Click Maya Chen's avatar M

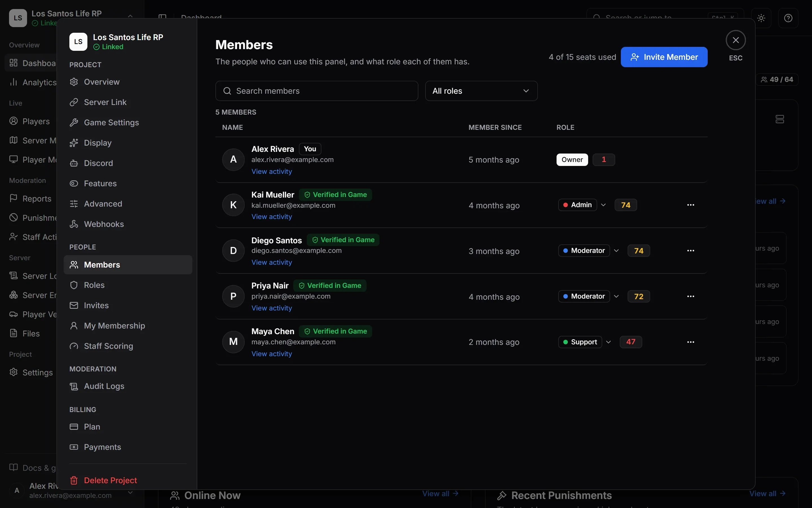pyautogui.click(x=233, y=342)
